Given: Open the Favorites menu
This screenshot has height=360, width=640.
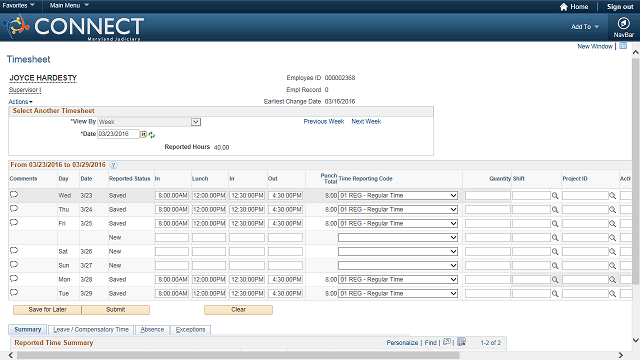Looking at the screenshot, I should point(18,5).
